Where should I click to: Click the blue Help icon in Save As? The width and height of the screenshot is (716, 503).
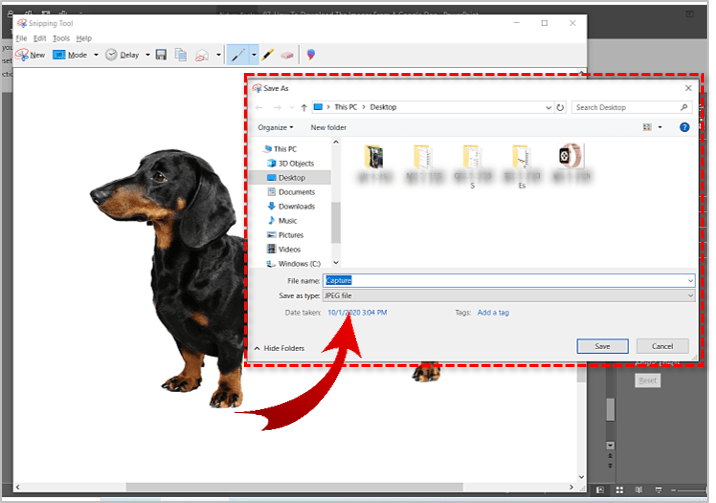point(684,127)
